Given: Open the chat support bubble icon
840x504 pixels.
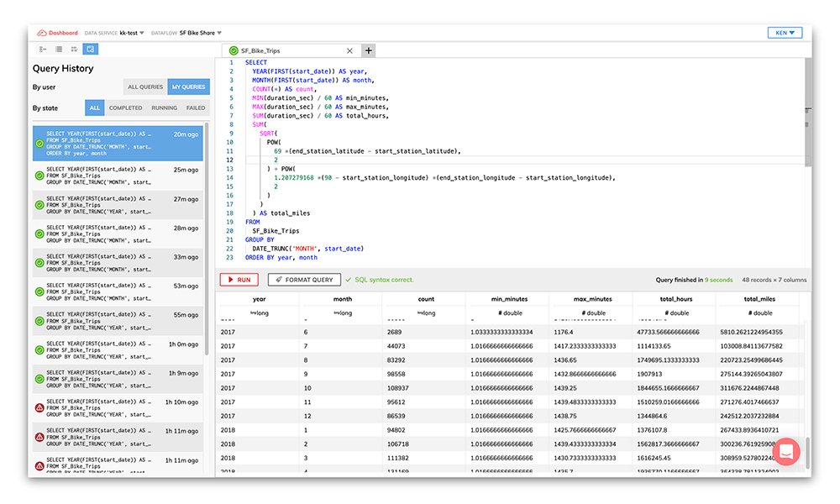Looking at the screenshot, I should pos(786,451).
